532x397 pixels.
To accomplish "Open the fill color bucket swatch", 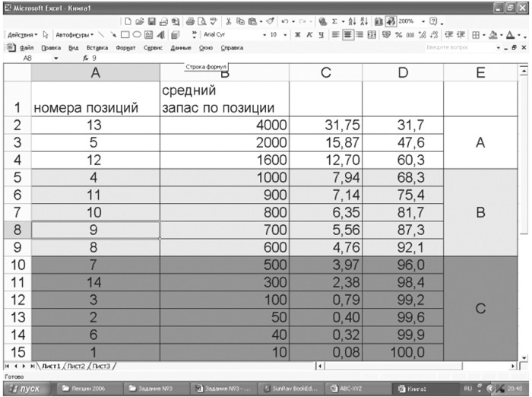I will tap(493, 35).
